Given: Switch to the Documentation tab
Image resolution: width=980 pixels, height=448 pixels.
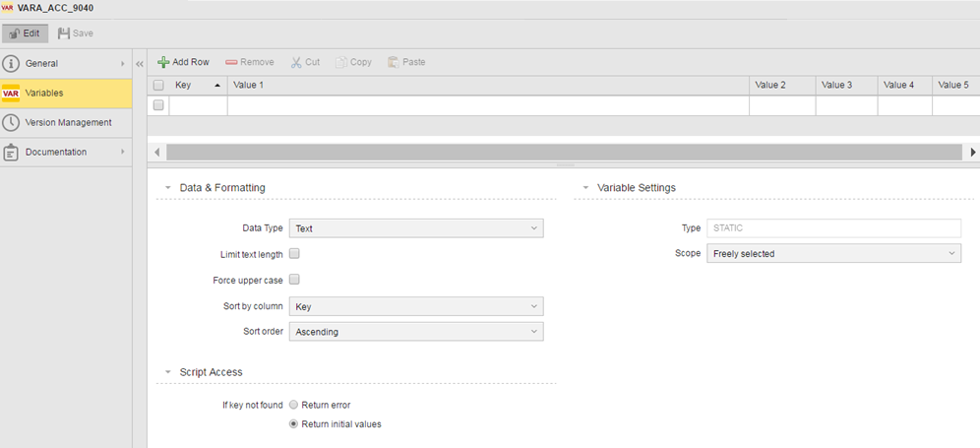Looking at the screenshot, I should click(56, 152).
